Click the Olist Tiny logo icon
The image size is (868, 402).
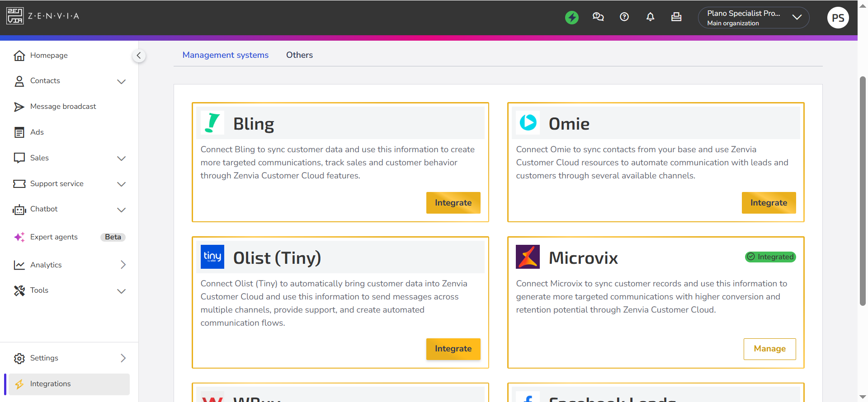pos(212,257)
